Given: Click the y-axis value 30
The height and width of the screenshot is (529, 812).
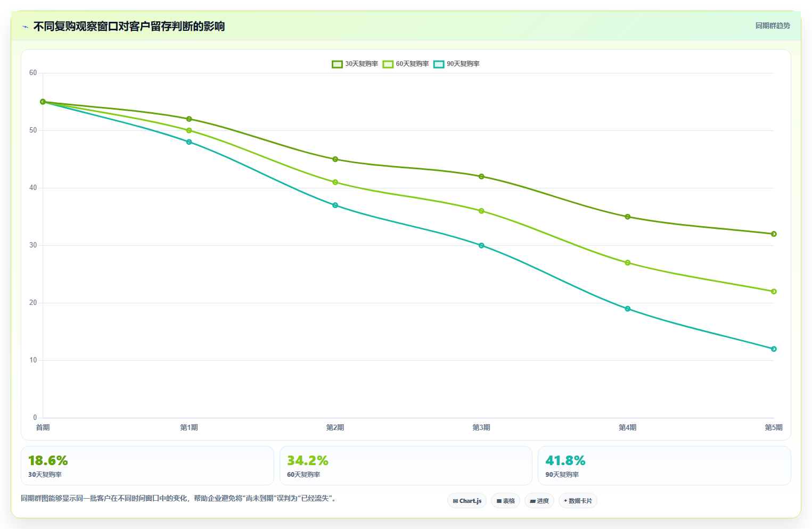Looking at the screenshot, I should coord(33,245).
